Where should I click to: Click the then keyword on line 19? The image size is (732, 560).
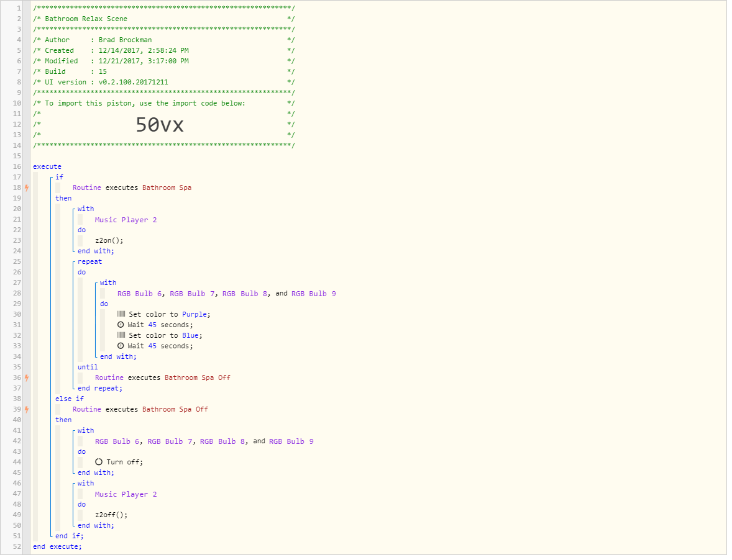63,198
